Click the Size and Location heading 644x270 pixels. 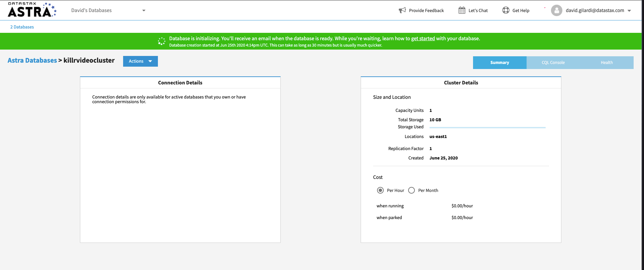click(392, 97)
